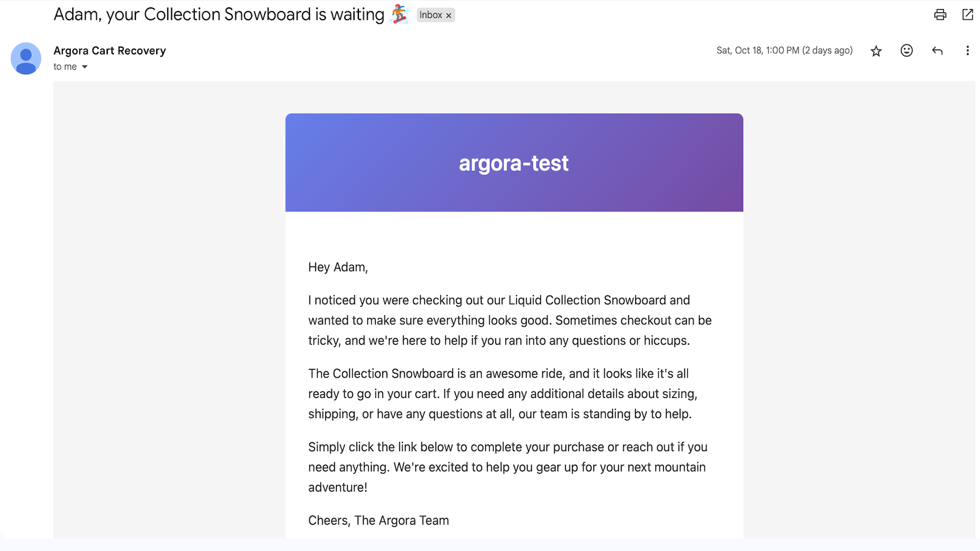Open the sender's profile avatar
Viewport: 980px width, 551px height.
point(26,59)
